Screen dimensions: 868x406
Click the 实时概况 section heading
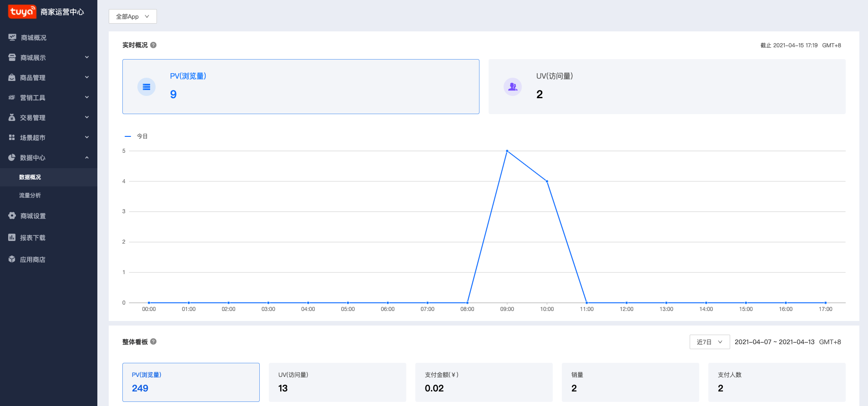[x=135, y=45]
